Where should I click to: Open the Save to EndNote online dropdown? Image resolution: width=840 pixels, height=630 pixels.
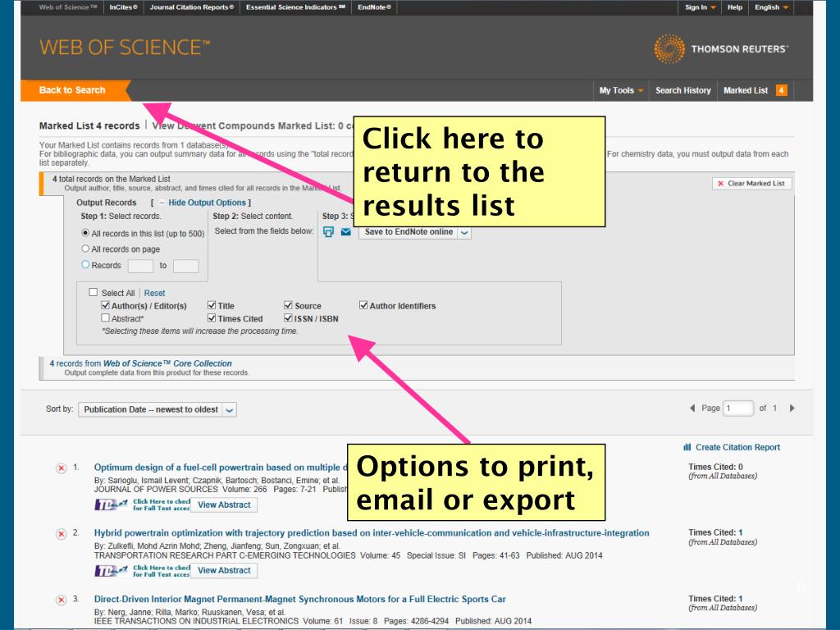[415, 232]
